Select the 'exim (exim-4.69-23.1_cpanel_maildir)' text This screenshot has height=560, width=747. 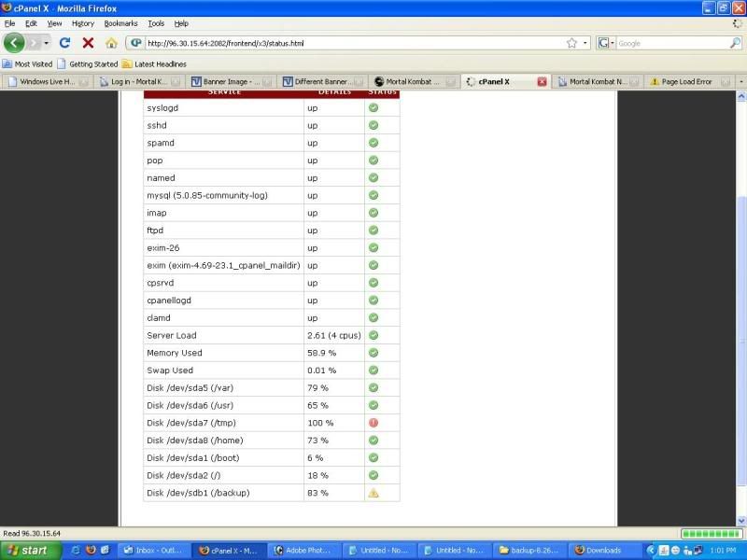pyautogui.click(x=223, y=265)
